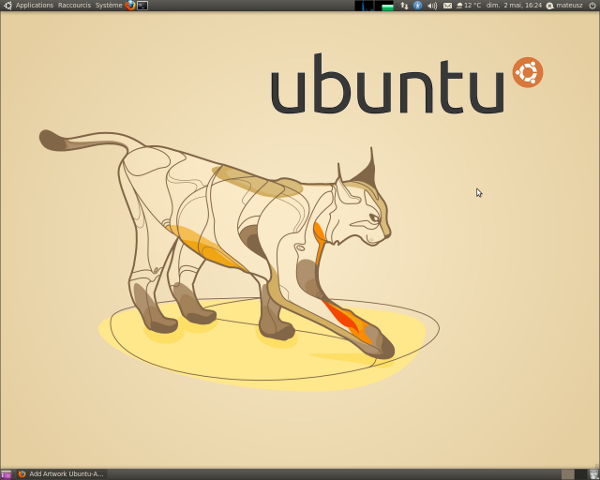Open the CPU system monitor graph
The image size is (600, 480).
[x=364, y=5]
